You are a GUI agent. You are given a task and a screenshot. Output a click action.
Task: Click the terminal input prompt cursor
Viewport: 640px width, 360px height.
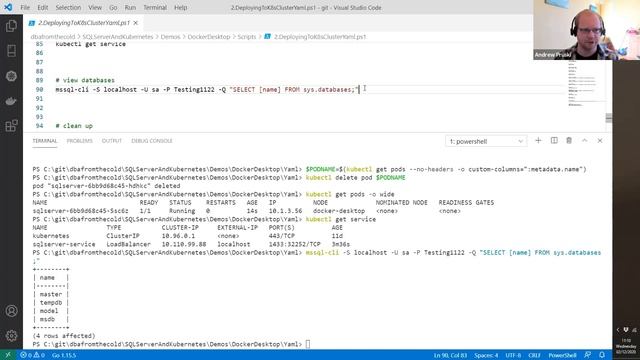[x=308, y=344]
